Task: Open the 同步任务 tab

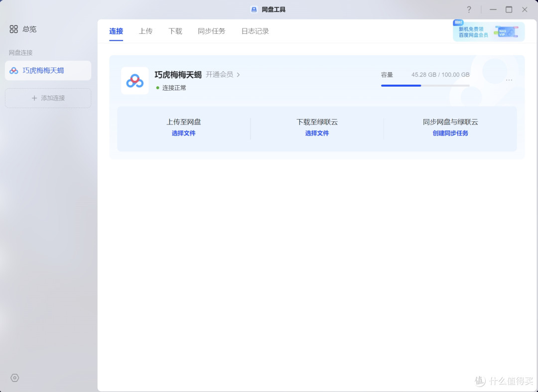Action: point(211,31)
